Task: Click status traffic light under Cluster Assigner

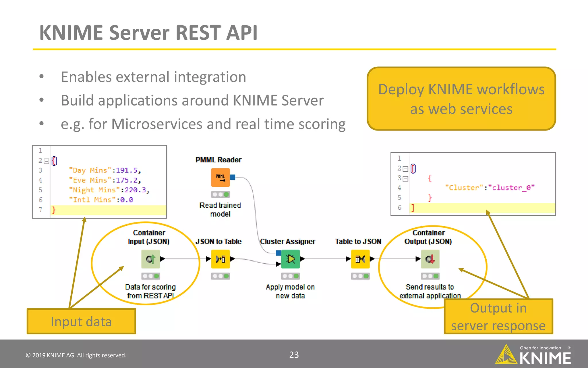Action: point(291,276)
